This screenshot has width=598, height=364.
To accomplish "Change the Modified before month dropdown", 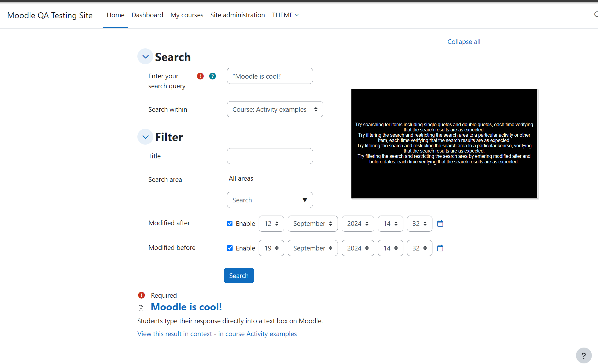I will (313, 248).
